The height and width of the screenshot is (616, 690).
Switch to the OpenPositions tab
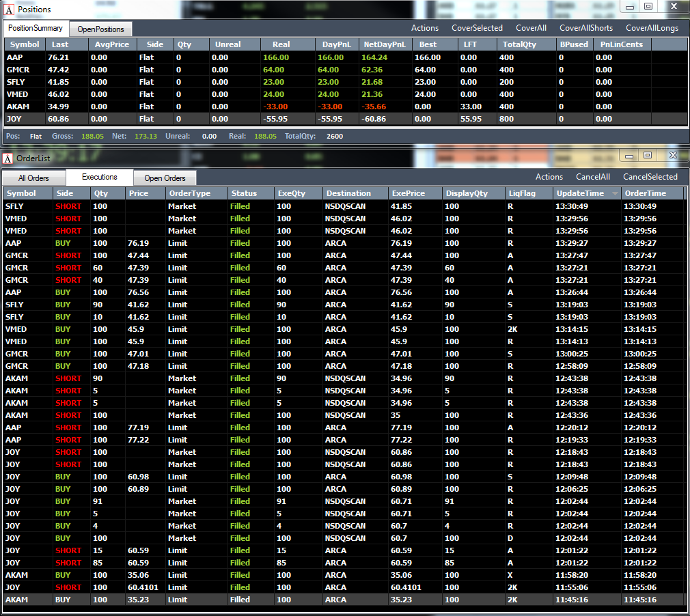pyautogui.click(x=101, y=29)
